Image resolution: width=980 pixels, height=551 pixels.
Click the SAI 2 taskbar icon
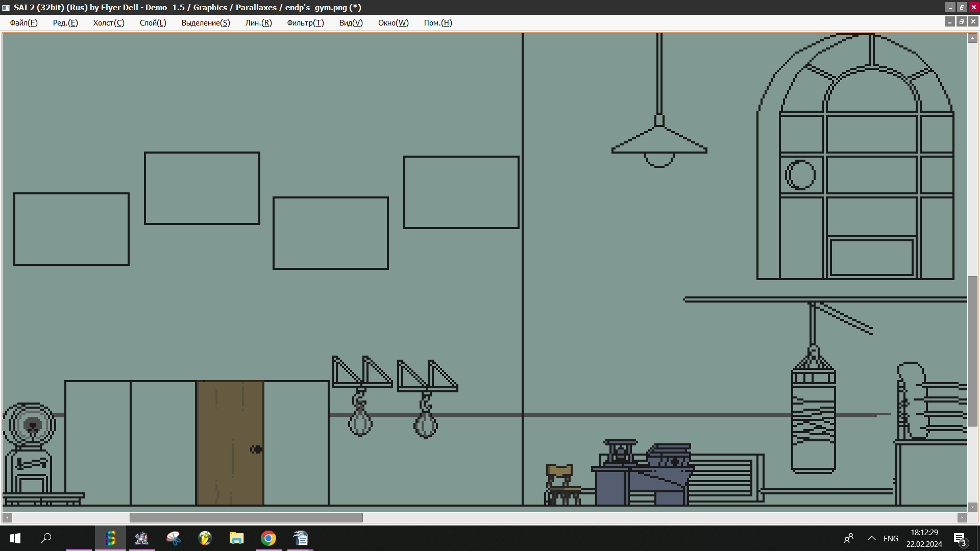pos(110,538)
